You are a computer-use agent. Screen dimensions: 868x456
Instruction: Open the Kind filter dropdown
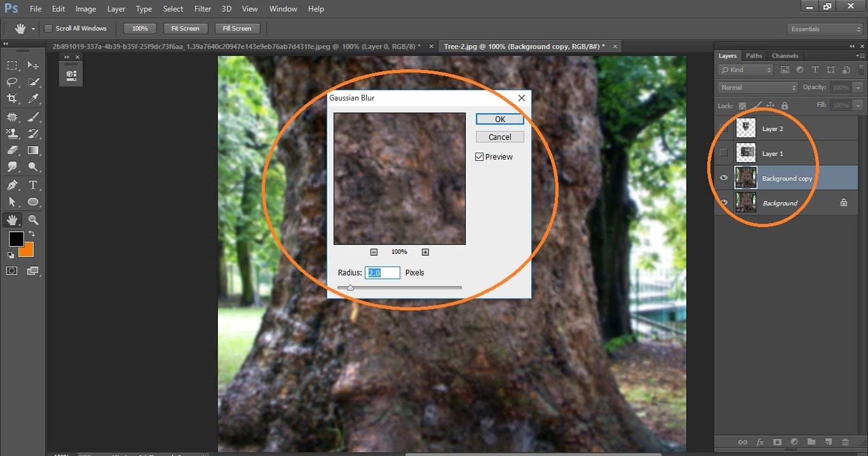[745, 69]
